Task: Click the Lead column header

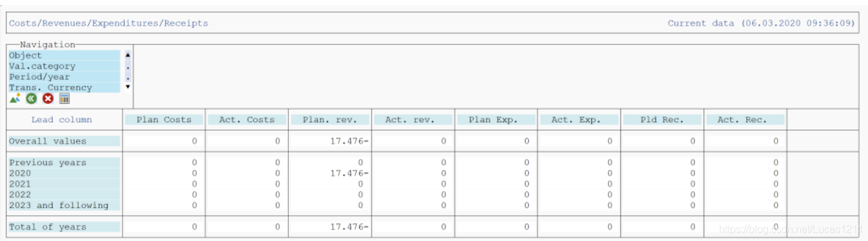Action: point(61,120)
